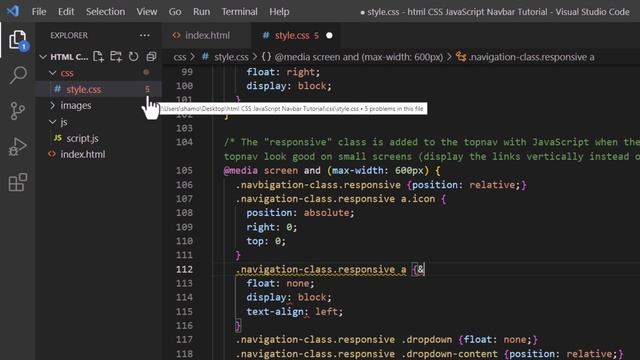
Task: Open Explorer more actions ellipsis
Action: [144, 36]
